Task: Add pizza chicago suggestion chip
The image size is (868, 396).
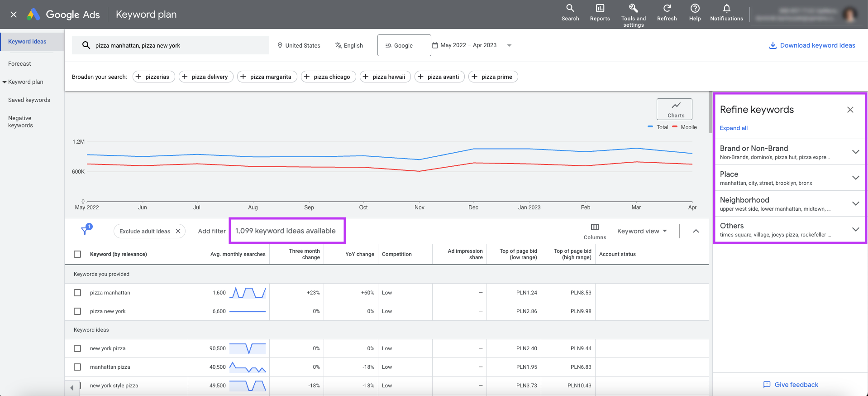Action: coord(329,77)
